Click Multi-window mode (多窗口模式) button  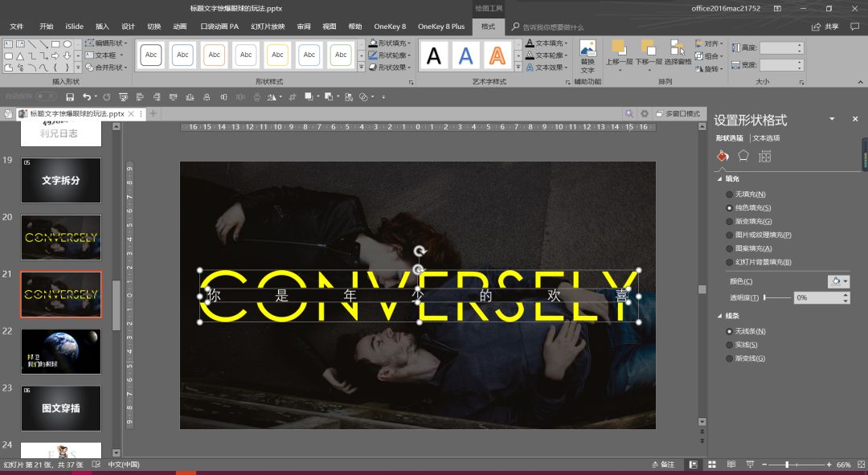678,113
